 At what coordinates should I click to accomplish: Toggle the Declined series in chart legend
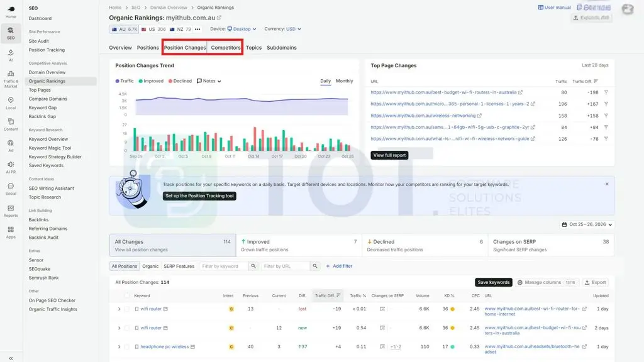[180, 81]
